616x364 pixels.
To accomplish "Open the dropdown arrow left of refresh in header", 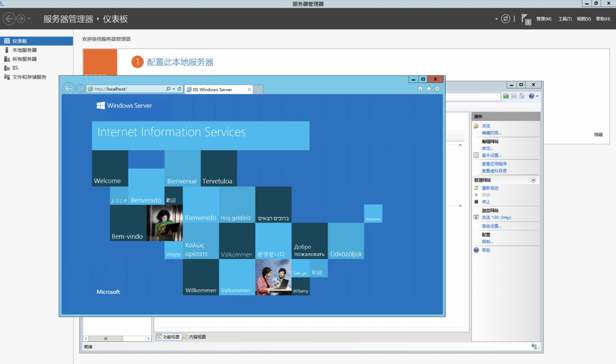I will tap(496, 19).
